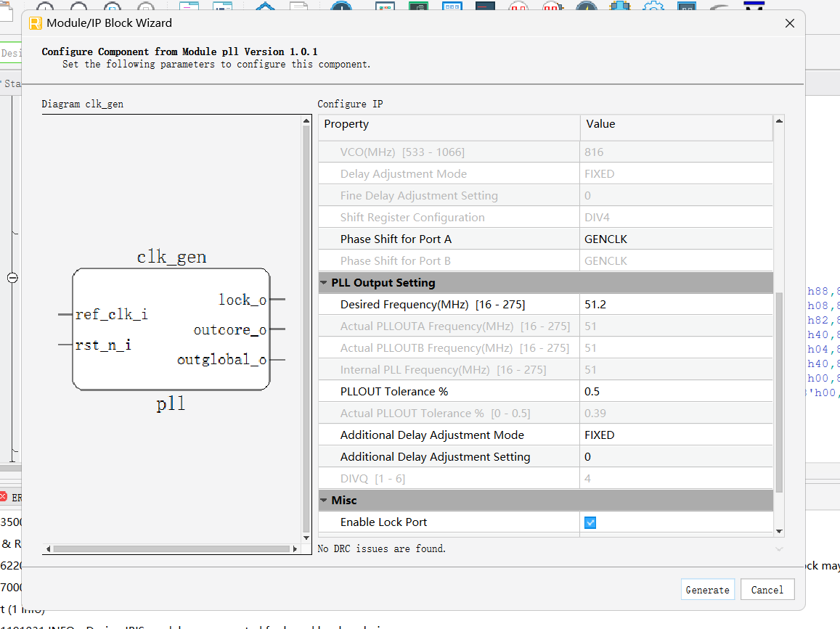840x629 pixels.
Task: Close the Module/IP Block Wizard dialog
Action: (790, 23)
